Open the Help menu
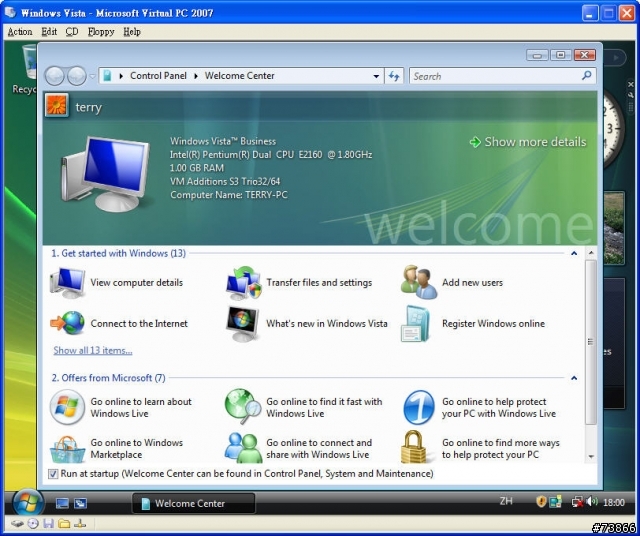The width and height of the screenshot is (640, 536). [x=132, y=32]
